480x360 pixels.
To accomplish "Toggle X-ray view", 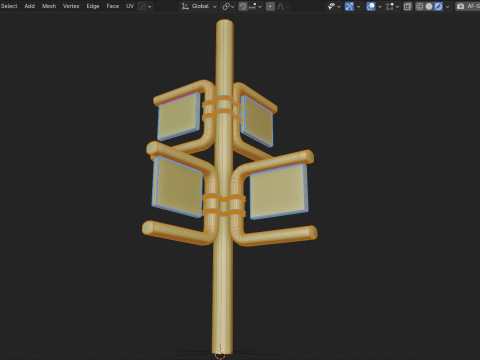I will pos(407,6).
